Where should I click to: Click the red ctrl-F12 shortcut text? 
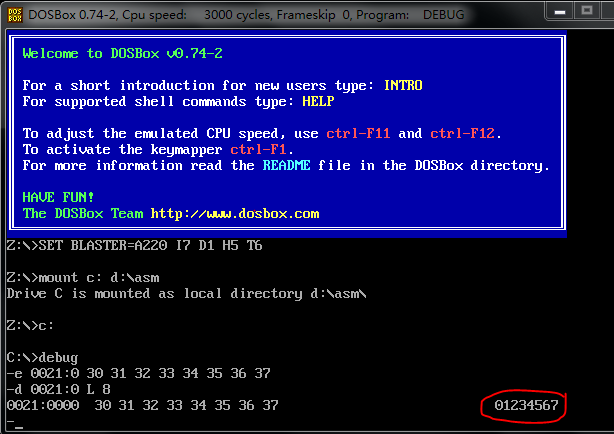462,134
